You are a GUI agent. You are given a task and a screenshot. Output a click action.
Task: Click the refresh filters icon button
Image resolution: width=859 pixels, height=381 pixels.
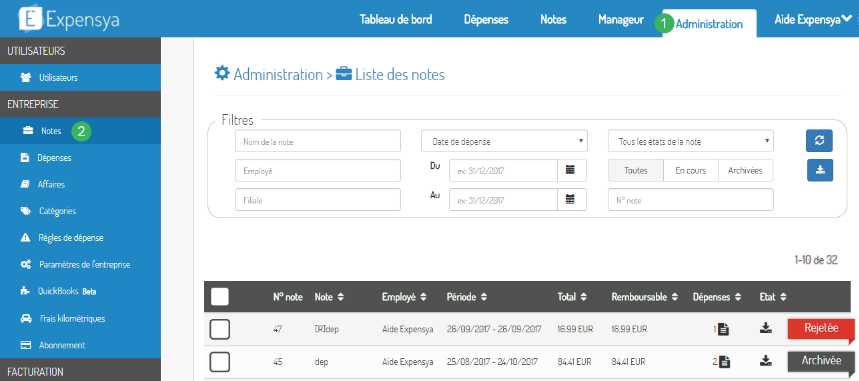pyautogui.click(x=820, y=141)
